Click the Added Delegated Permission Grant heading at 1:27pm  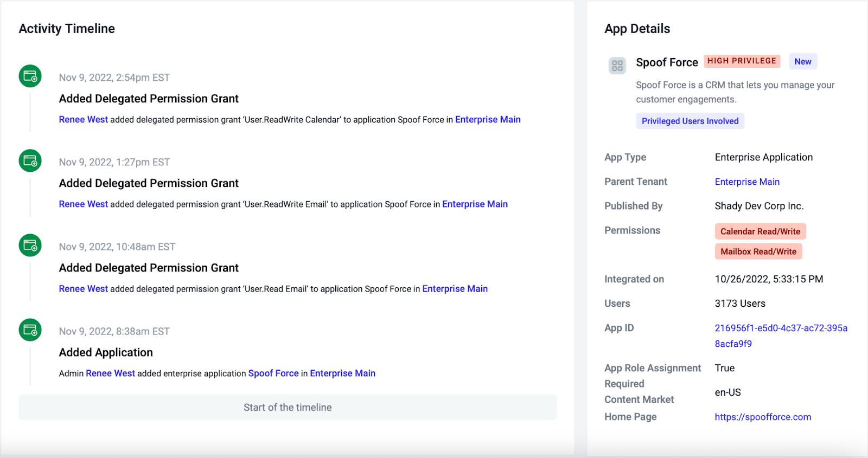[149, 183]
